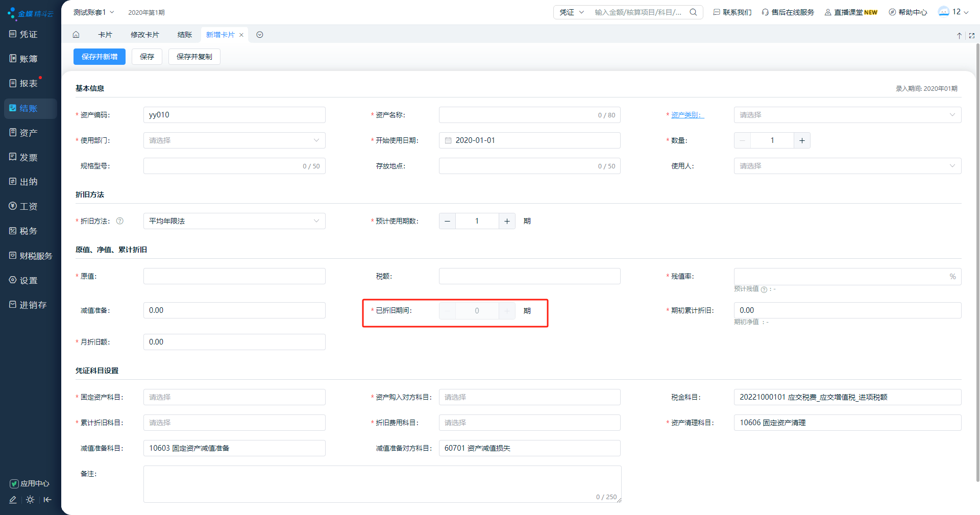Click help icon beside 折旧方法 label
Viewport: 980px width, 515px height.
[x=120, y=221]
